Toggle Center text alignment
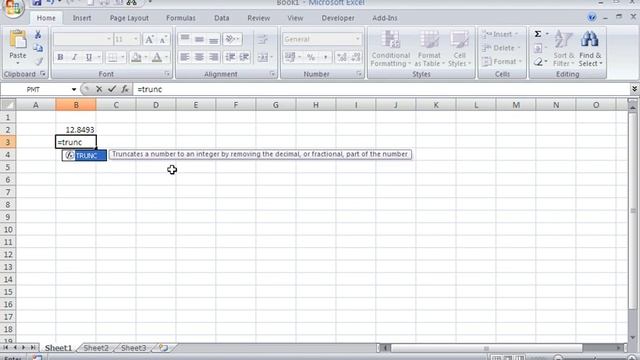The height and width of the screenshot is (360, 640). tap(199, 57)
